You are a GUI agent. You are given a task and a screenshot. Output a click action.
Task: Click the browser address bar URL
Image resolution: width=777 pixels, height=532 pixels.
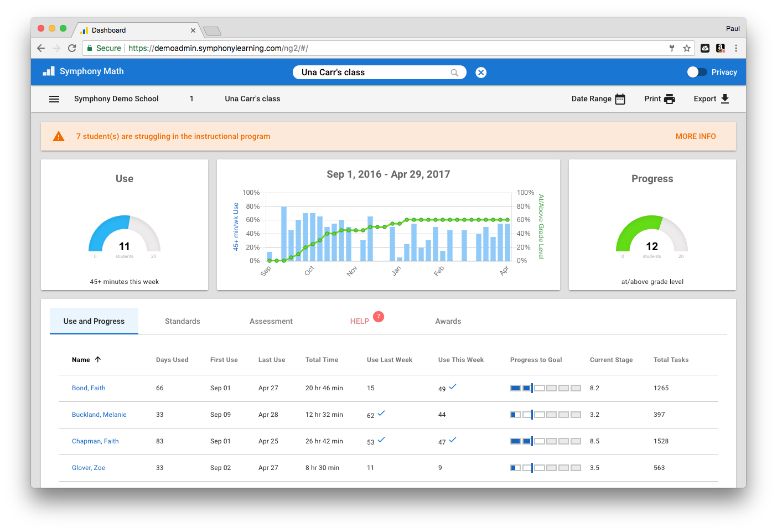[218, 48]
